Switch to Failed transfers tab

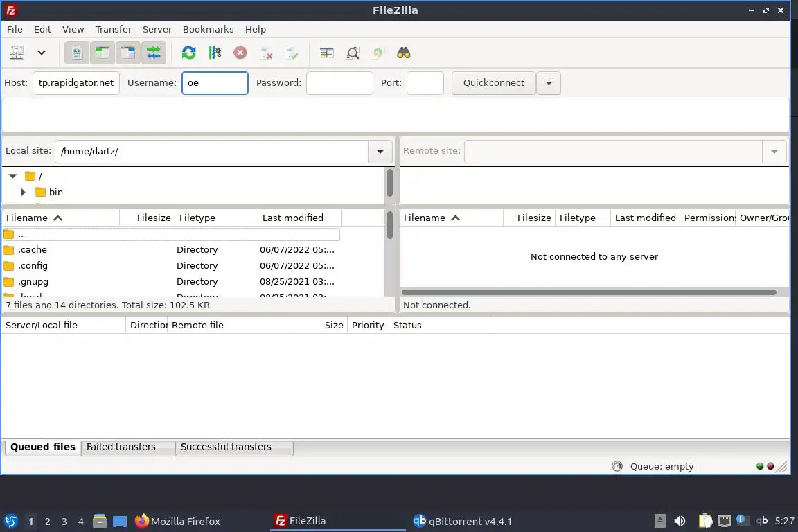point(127,447)
